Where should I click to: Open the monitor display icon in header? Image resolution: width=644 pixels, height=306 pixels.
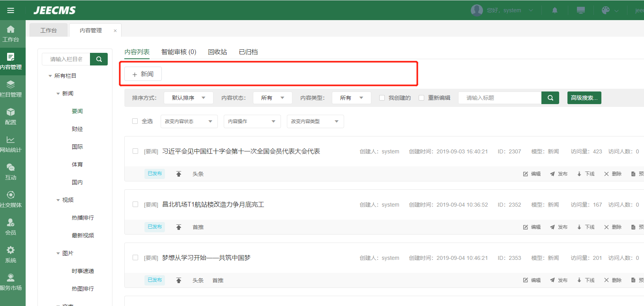[581, 10]
